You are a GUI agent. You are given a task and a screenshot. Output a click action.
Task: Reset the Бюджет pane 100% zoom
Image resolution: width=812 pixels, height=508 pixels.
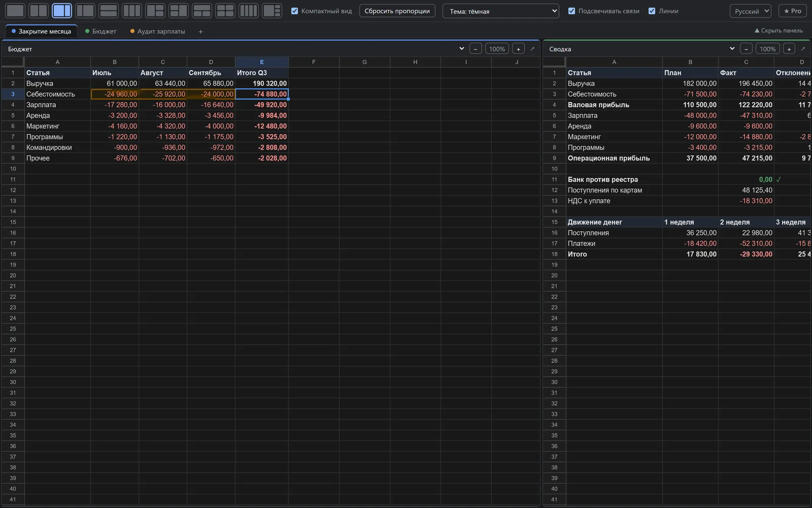(497, 49)
